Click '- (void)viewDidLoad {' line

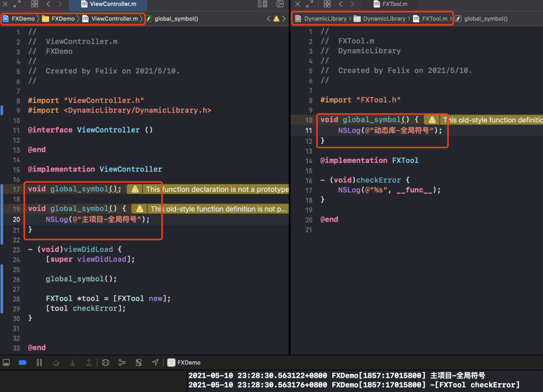click(x=75, y=249)
